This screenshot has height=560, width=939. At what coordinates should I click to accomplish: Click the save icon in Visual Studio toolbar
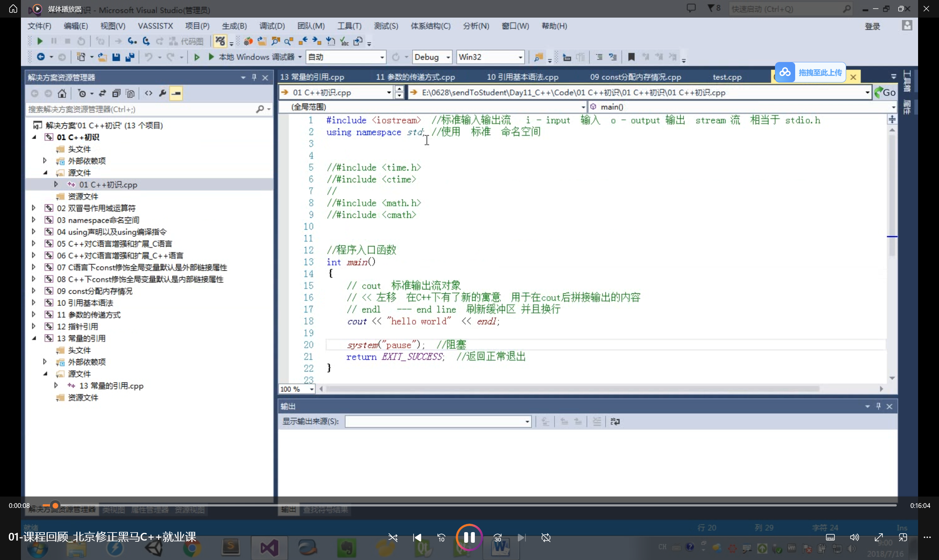pos(116,57)
